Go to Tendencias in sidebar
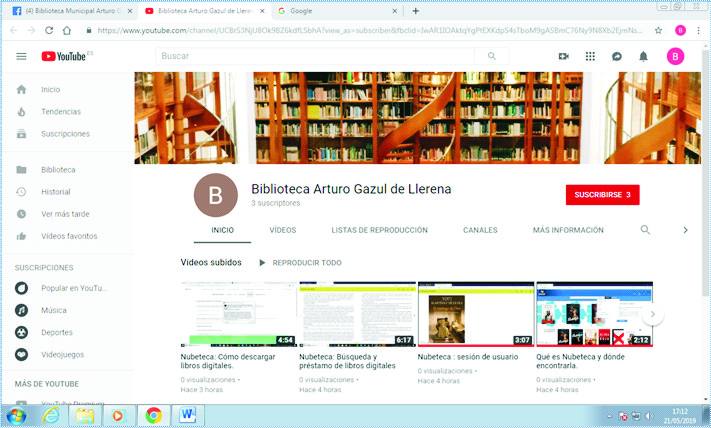The image size is (711, 428). 61,111
